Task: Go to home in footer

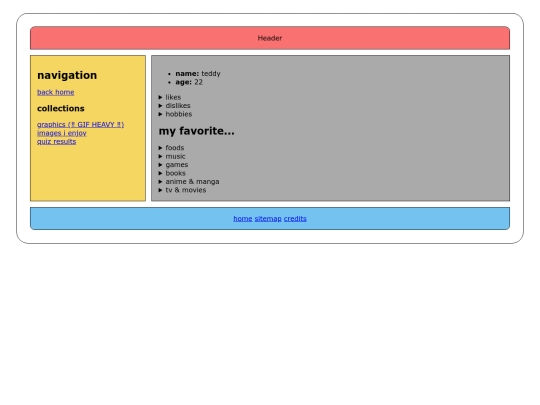Action: (243, 219)
